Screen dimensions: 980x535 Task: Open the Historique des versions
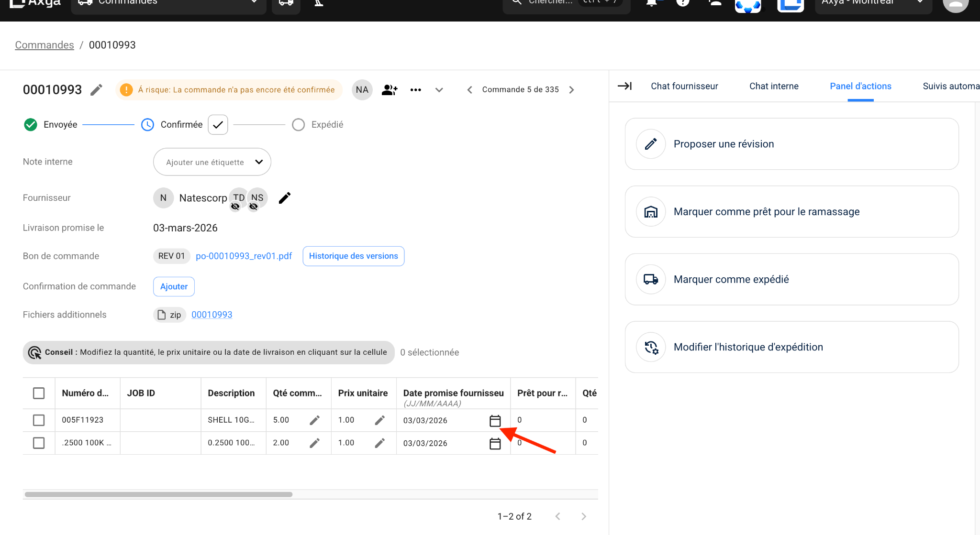(353, 256)
